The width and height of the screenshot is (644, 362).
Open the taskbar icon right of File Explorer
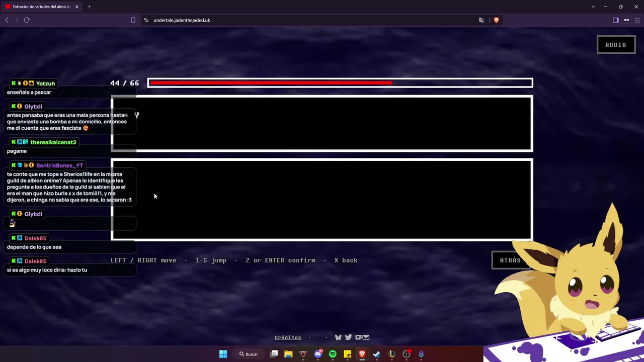pyautogui.click(x=303, y=354)
